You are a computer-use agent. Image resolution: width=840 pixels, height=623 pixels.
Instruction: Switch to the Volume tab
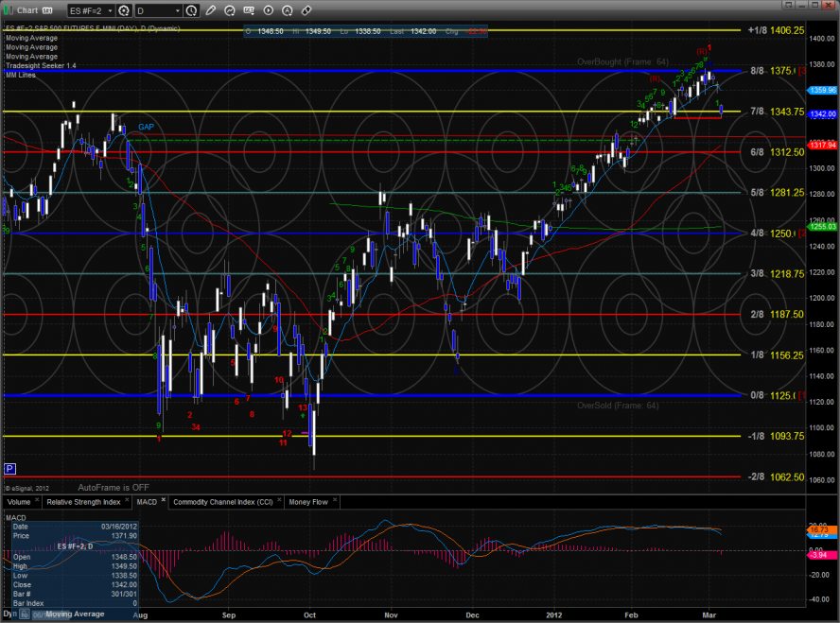point(19,502)
